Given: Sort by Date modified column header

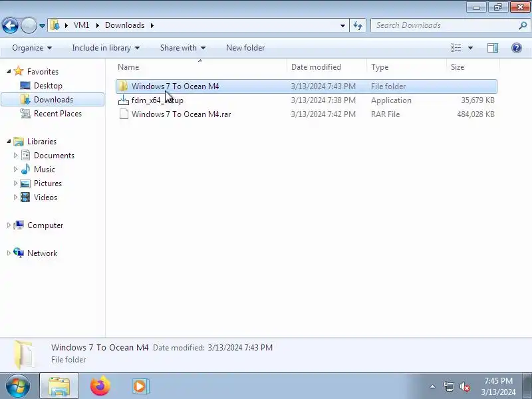Looking at the screenshot, I should [327, 67].
